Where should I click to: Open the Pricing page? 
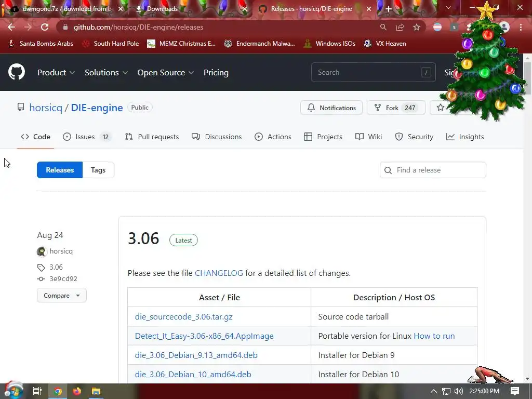pos(216,72)
